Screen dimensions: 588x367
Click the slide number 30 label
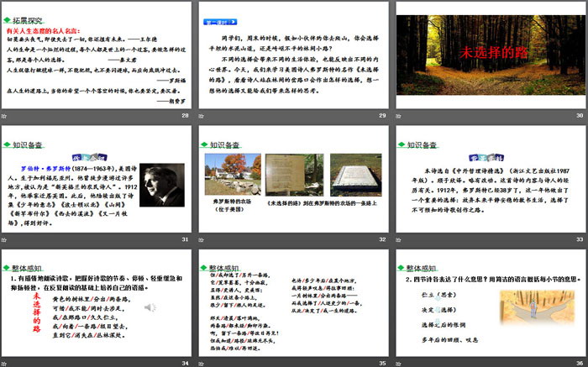pos(580,115)
